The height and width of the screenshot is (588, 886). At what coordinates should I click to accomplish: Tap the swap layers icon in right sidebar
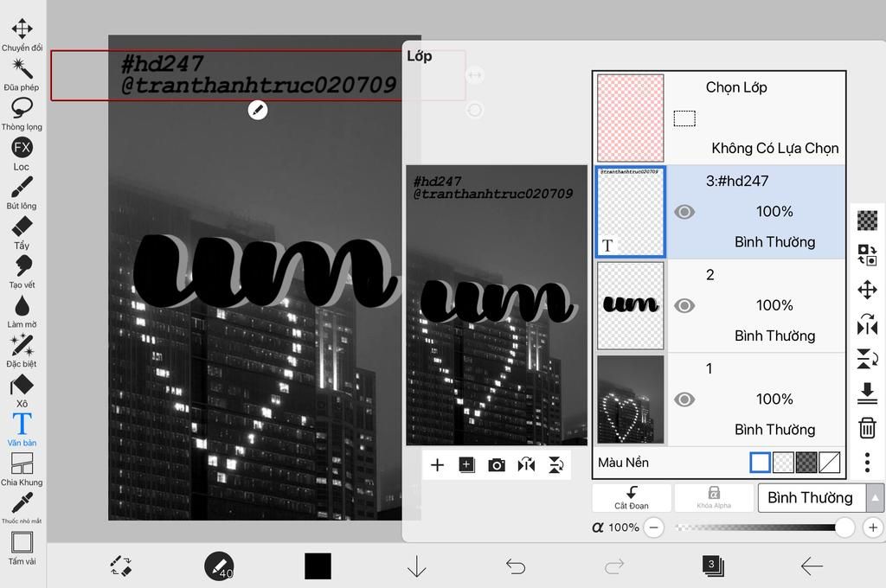click(x=867, y=255)
